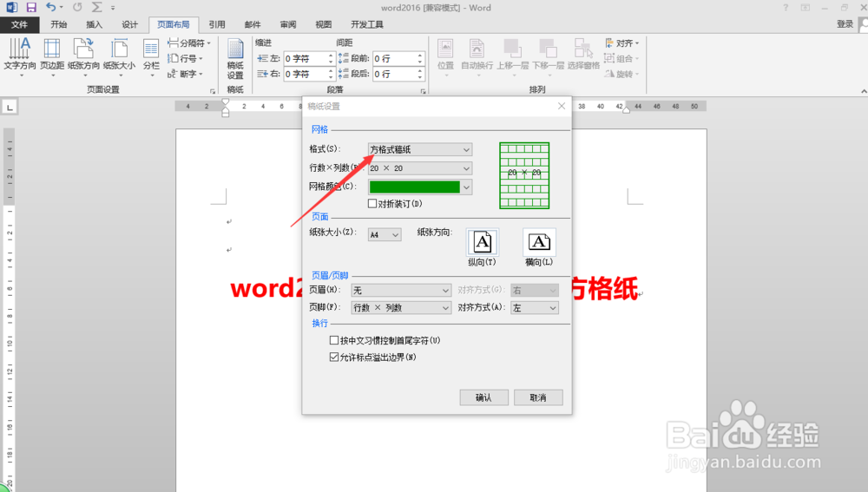Switch to the 插入 insert tab
This screenshot has width=868, height=492.
click(x=94, y=24)
